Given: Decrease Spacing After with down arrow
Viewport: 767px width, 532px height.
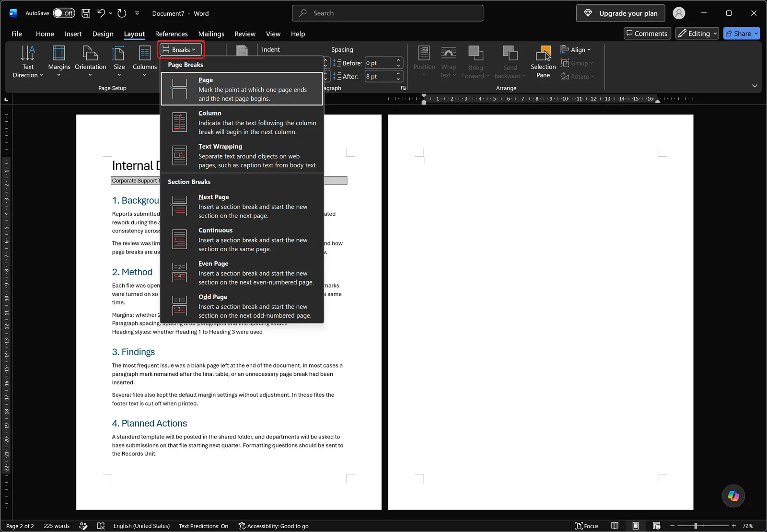Looking at the screenshot, I should point(398,79).
